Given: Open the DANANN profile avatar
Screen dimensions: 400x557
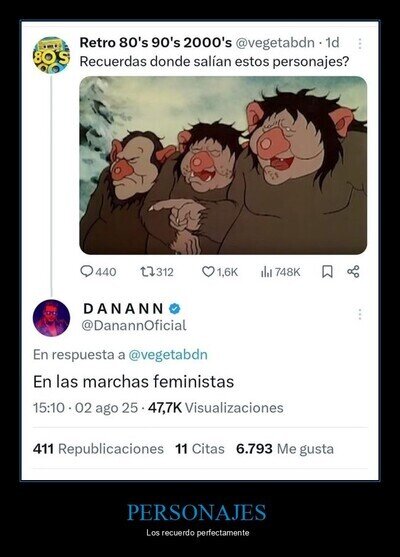Looking at the screenshot, I should pyautogui.click(x=51, y=318).
